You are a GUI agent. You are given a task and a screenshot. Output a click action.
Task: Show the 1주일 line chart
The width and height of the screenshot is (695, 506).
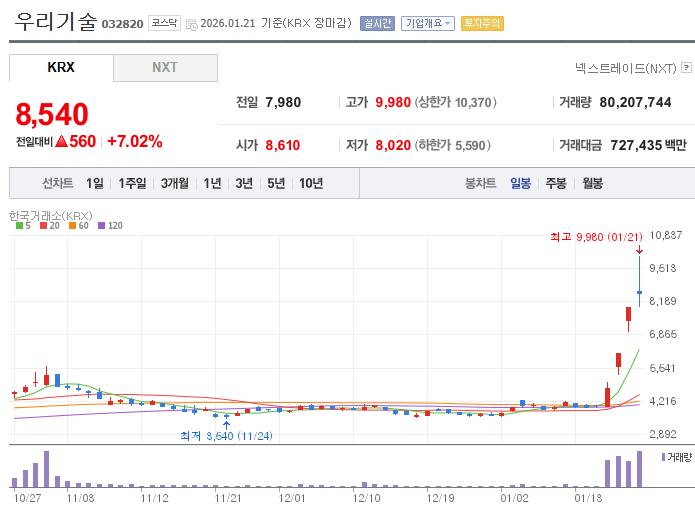click(x=132, y=183)
